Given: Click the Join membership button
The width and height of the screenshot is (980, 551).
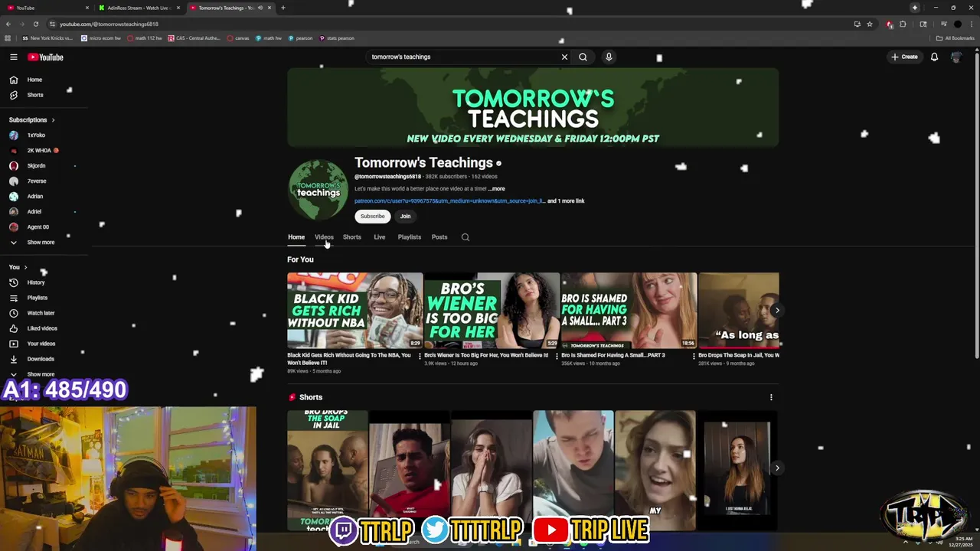Looking at the screenshot, I should click(405, 216).
